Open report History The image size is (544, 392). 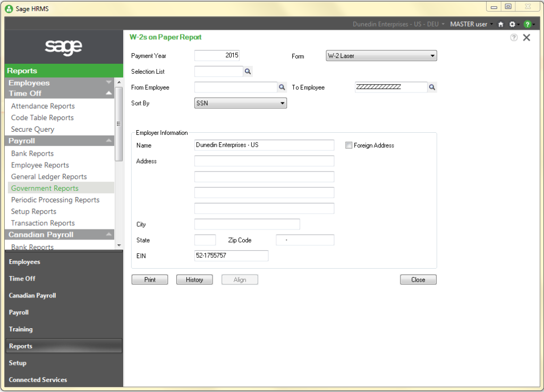click(x=194, y=279)
